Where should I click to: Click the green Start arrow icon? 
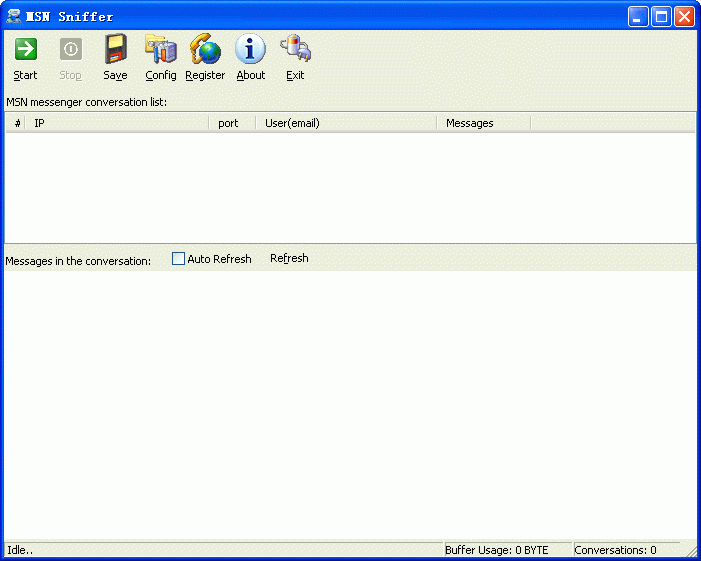25,49
